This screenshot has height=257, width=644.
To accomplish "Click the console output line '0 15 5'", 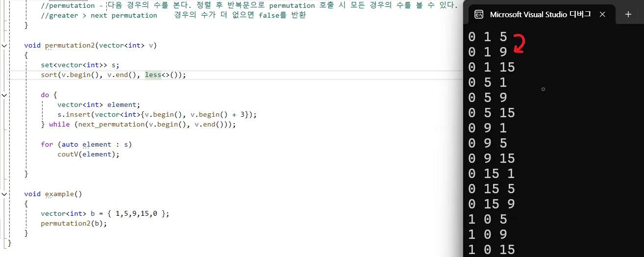I will pyautogui.click(x=492, y=189).
